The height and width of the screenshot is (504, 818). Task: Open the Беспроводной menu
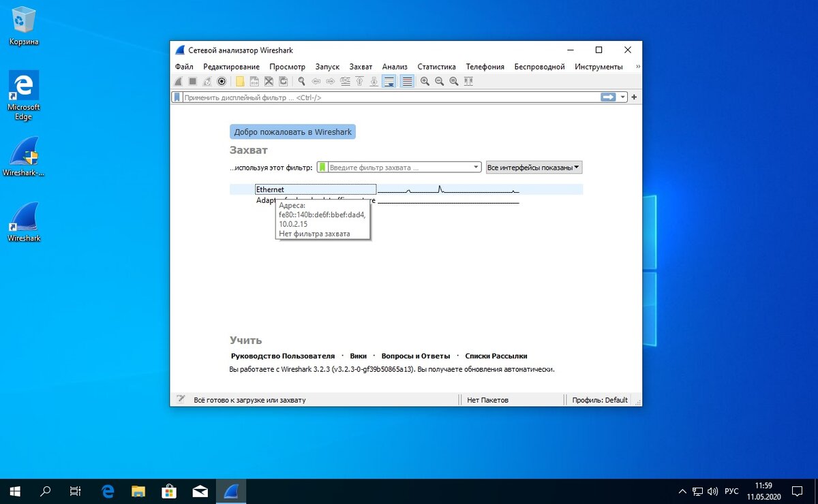tap(540, 67)
